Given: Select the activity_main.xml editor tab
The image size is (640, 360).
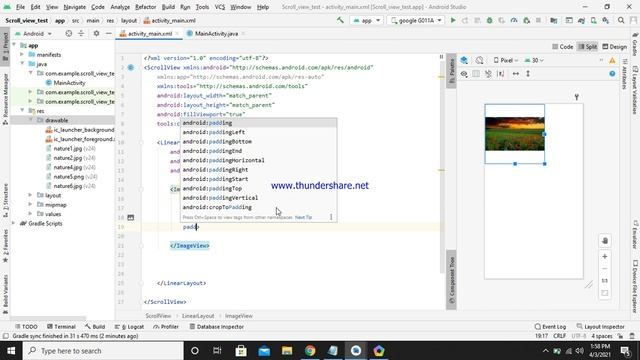Looking at the screenshot, I should tap(150, 34).
